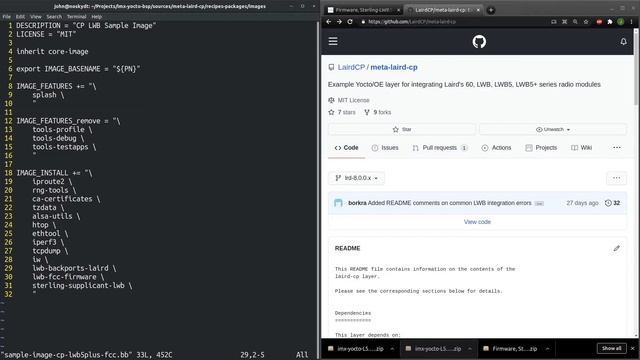Show the 7 stars list
The image size is (640, 360).
click(x=342, y=112)
